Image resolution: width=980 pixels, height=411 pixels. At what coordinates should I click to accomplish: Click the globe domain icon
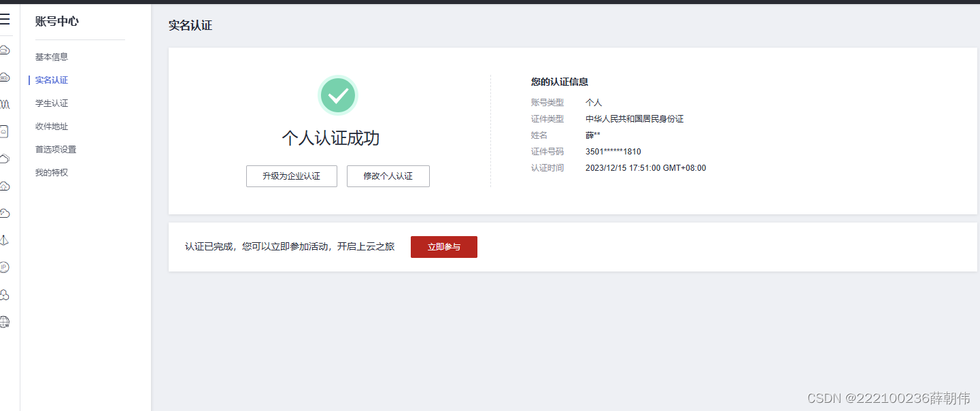(x=4, y=322)
